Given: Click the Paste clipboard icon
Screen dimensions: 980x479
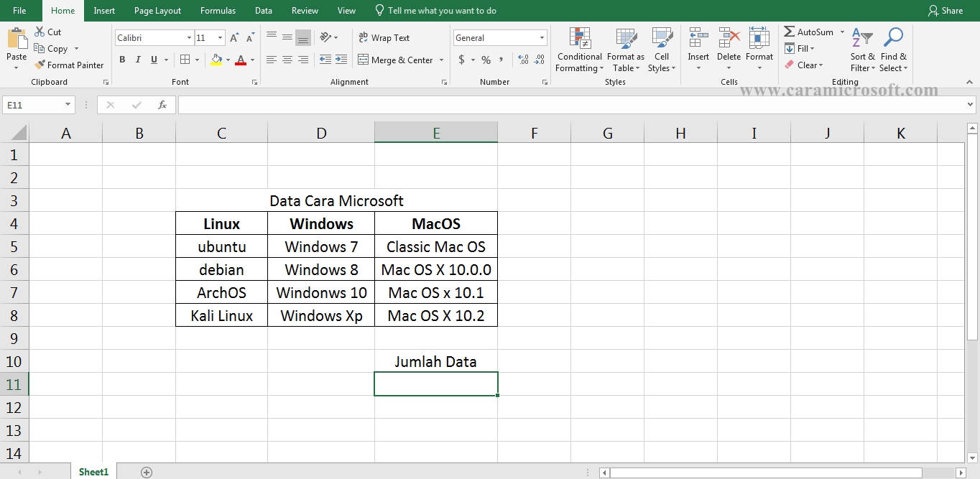Looking at the screenshot, I should click(x=17, y=38).
